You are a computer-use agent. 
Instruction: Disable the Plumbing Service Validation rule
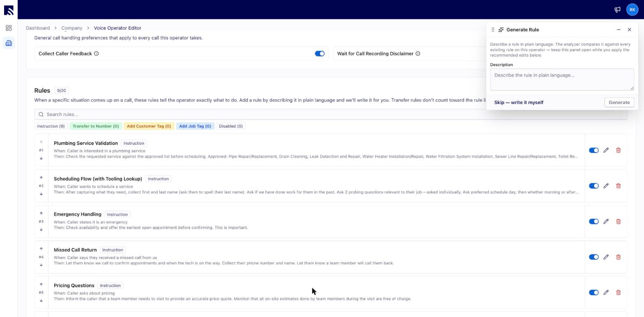[x=593, y=150]
